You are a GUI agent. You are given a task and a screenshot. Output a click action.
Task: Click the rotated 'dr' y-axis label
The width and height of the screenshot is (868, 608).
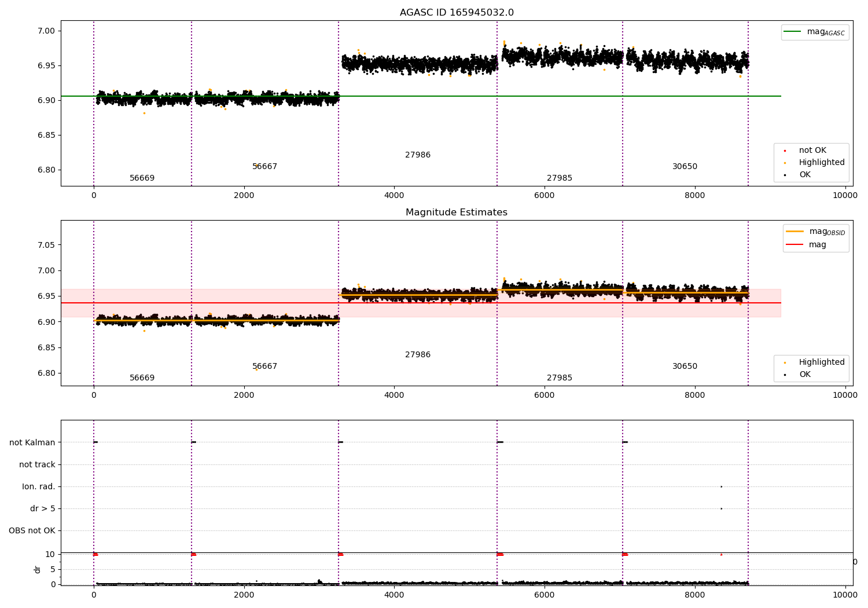coord(38,569)
